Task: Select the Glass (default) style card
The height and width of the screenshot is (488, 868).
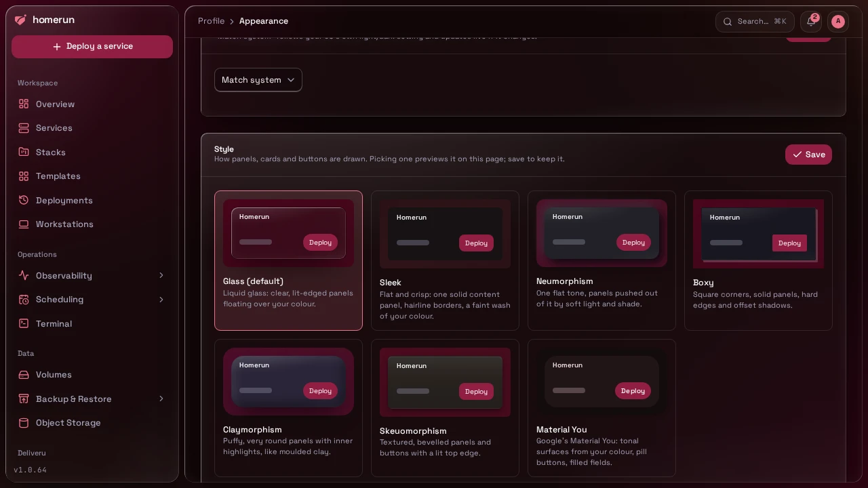Action: pos(288,260)
